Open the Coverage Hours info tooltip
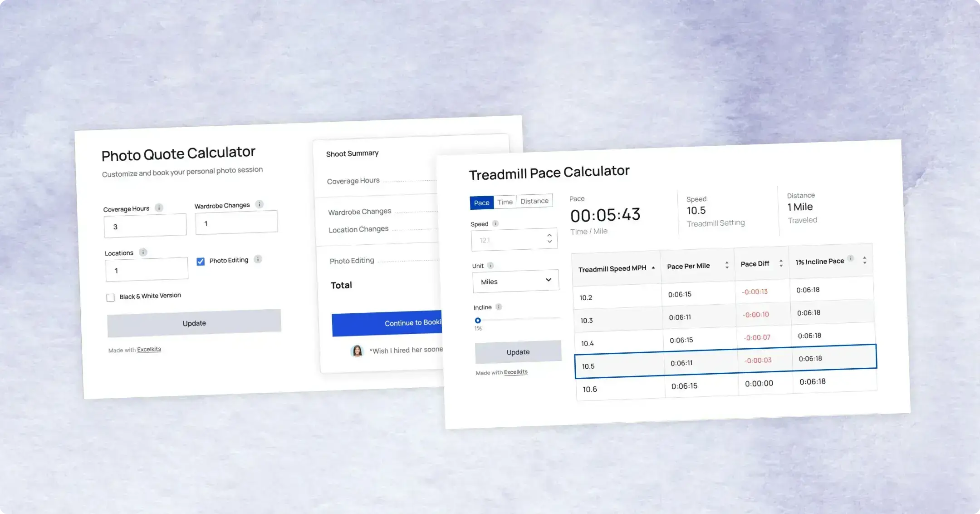This screenshot has height=514, width=980. point(159,208)
